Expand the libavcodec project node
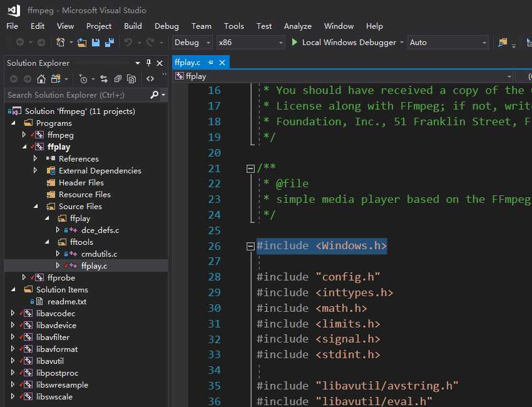 tap(13, 313)
